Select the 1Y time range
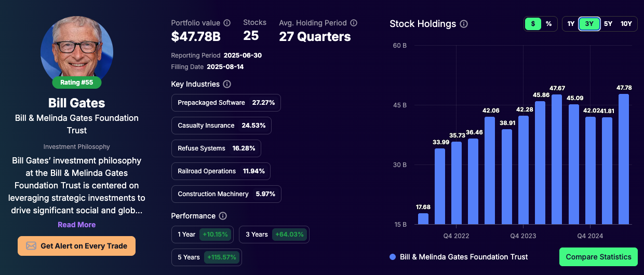The image size is (644, 275). pos(571,24)
